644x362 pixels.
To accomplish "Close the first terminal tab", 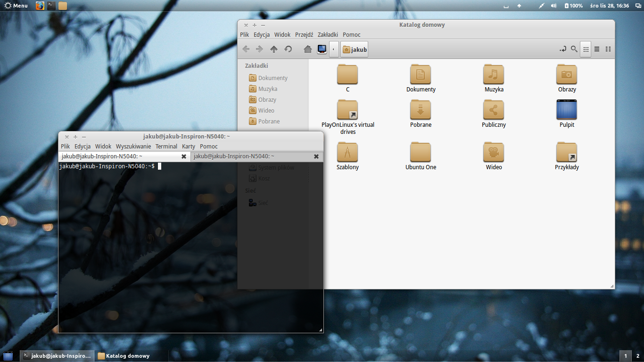I will 184,156.
